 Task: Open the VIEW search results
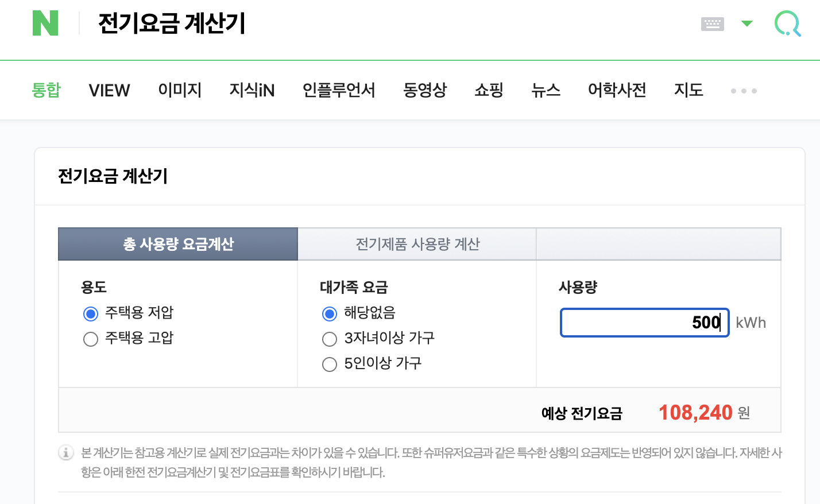[x=109, y=90]
